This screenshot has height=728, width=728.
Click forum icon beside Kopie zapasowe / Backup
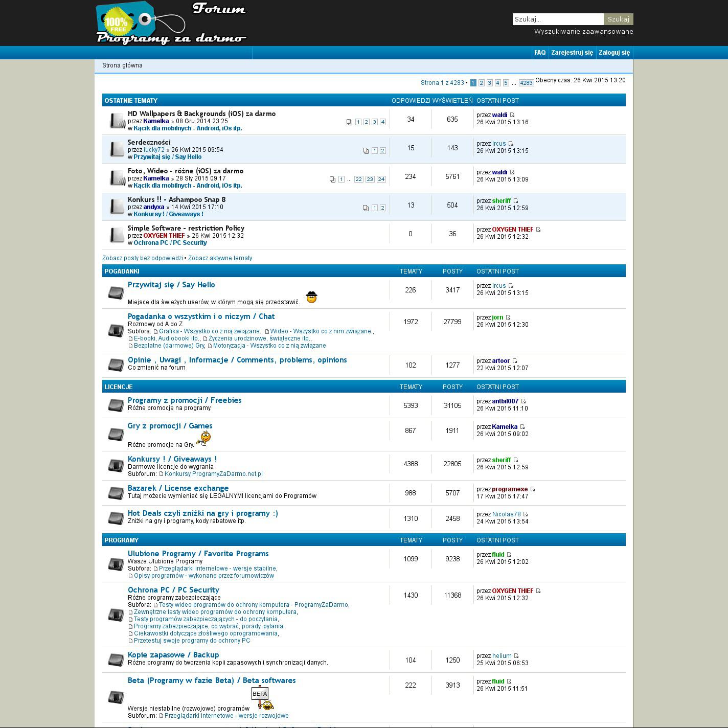pos(116,660)
